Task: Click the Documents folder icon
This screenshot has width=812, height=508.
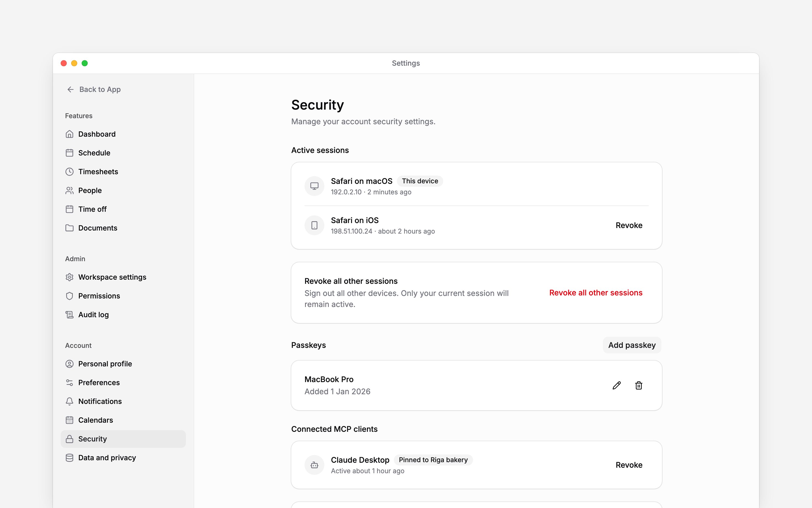Action: tap(70, 228)
